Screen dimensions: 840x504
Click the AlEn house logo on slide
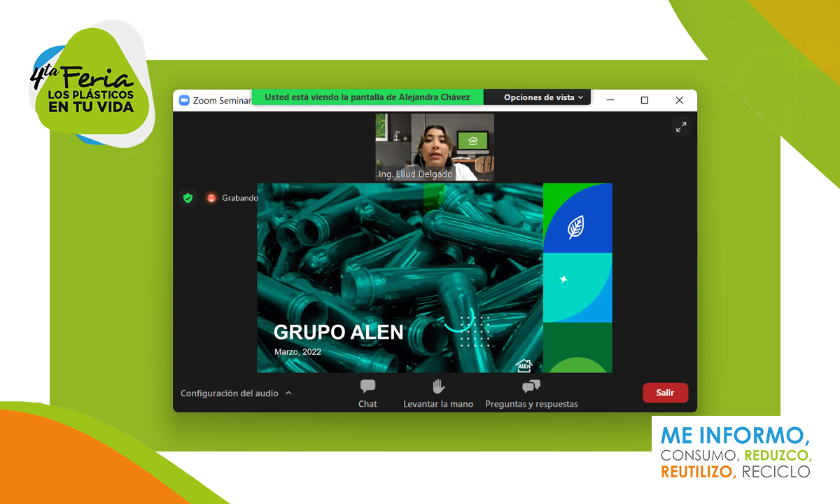pyautogui.click(x=524, y=365)
